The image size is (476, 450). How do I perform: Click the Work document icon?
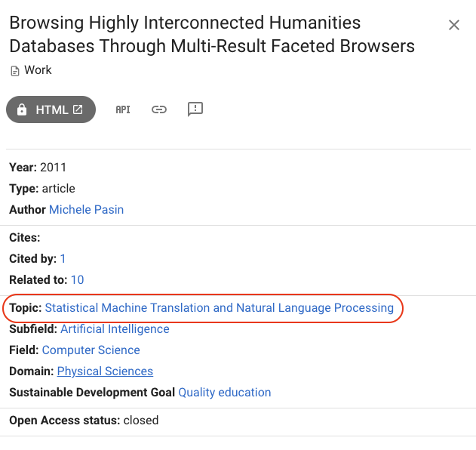(15, 71)
